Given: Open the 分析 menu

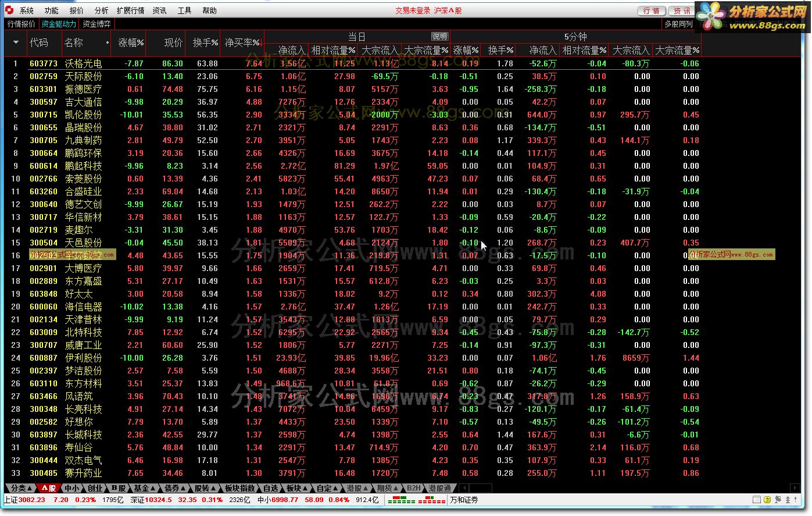Looking at the screenshot, I should pyautogui.click(x=102, y=10).
